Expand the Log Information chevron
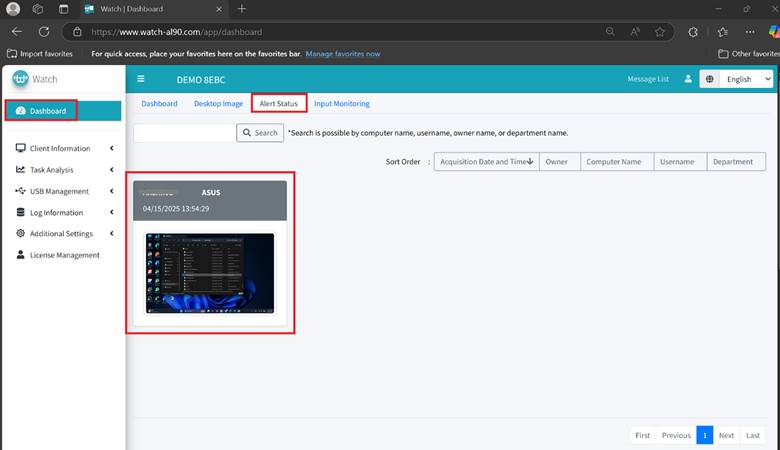This screenshot has height=450, width=780. (111, 212)
